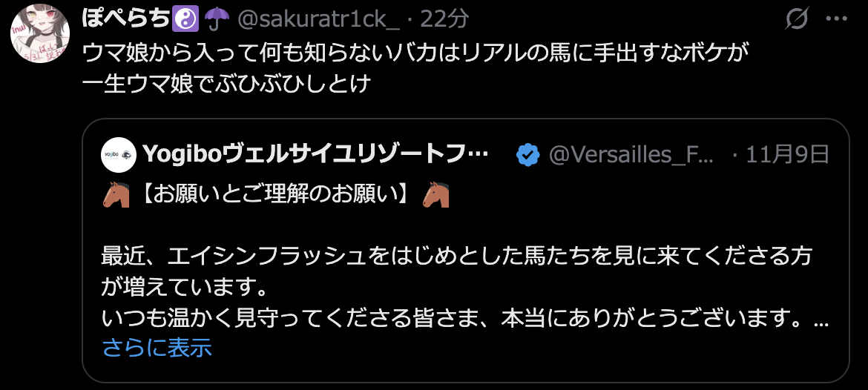Expand the quoted post with さらに表示
The width and height of the screenshot is (868, 390).
click(157, 348)
